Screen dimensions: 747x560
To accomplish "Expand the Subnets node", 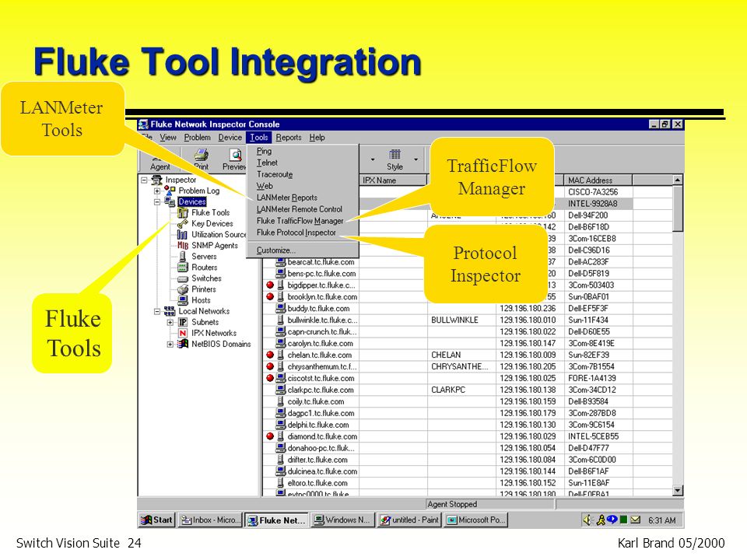I will (x=170, y=322).
